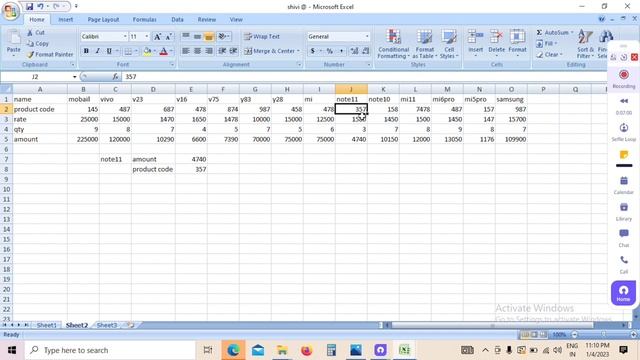Expand the Name Box dropdown arrow
Image resolution: width=640 pixels, height=360 pixels.
pos(74,77)
